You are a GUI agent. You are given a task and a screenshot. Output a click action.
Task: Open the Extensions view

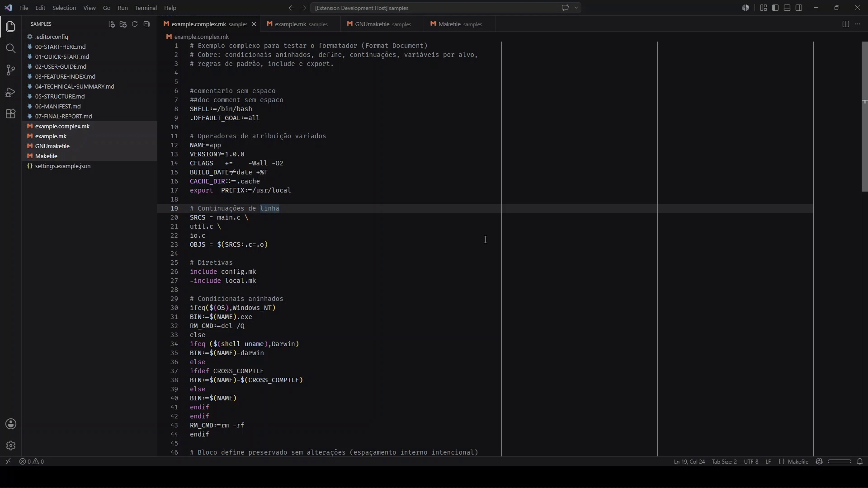pyautogui.click(x=11, y=114)
